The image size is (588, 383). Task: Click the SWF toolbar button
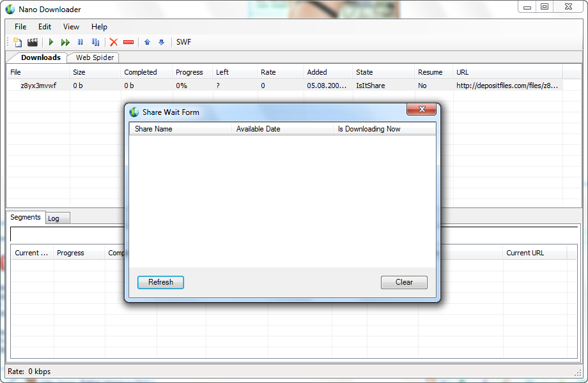pos(183,42)
